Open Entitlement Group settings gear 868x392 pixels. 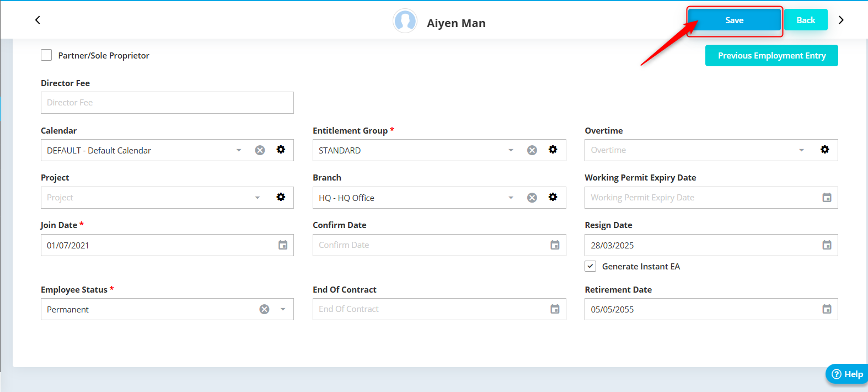[553, 150]
